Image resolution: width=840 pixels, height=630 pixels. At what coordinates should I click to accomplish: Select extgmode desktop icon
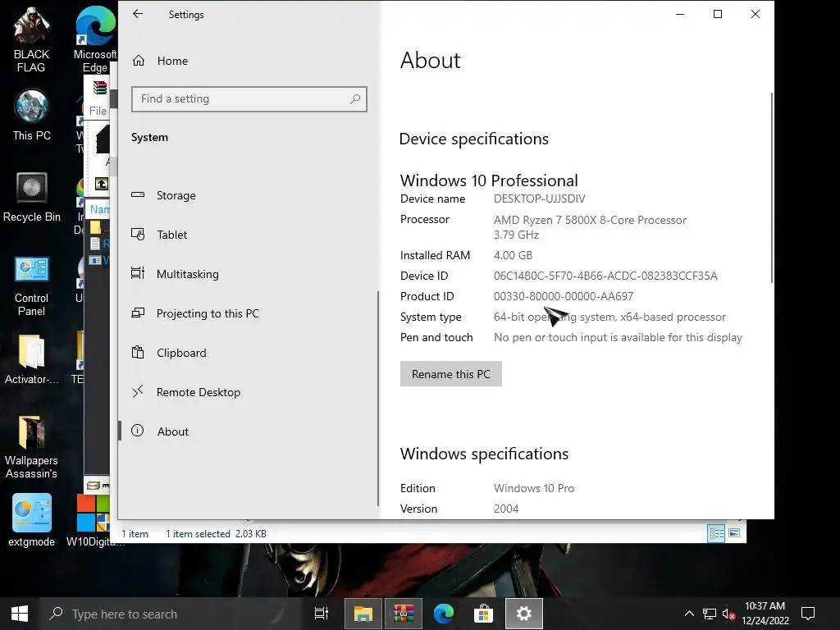point(32,520)
